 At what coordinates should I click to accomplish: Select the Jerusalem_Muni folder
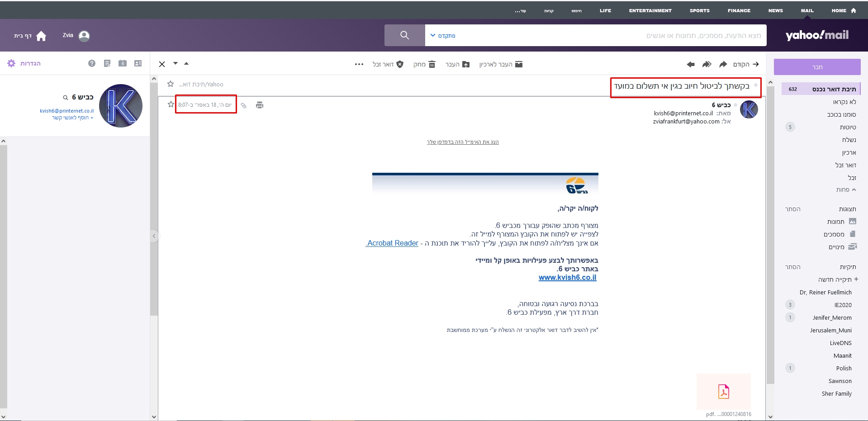click(830, 330)
